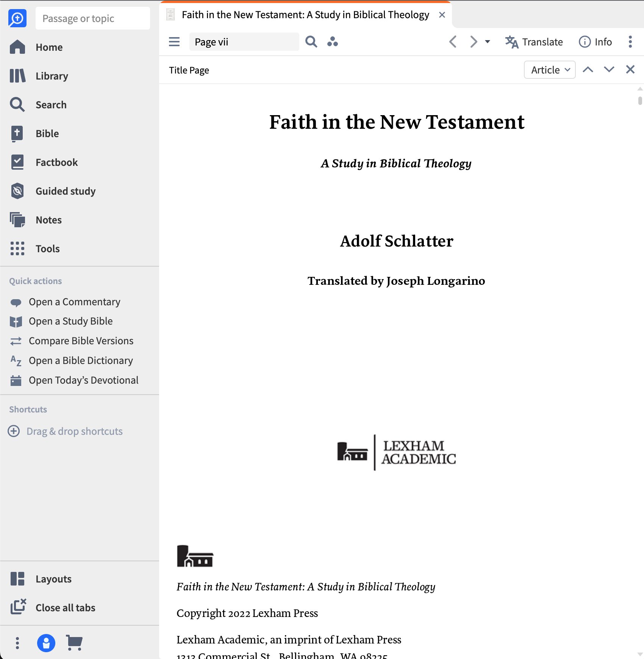Open the resource contents hamburger menu
This screenshot has height=659, width=644.
(x=174, y=42)
